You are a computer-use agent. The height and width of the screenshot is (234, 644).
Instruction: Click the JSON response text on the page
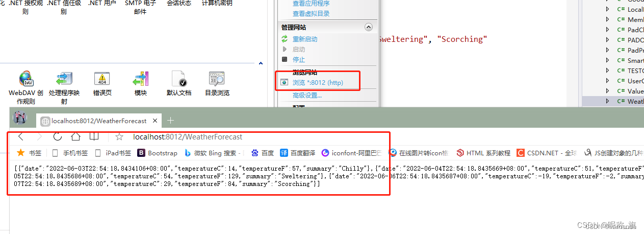pyautogui.click(x=329, y=176)
